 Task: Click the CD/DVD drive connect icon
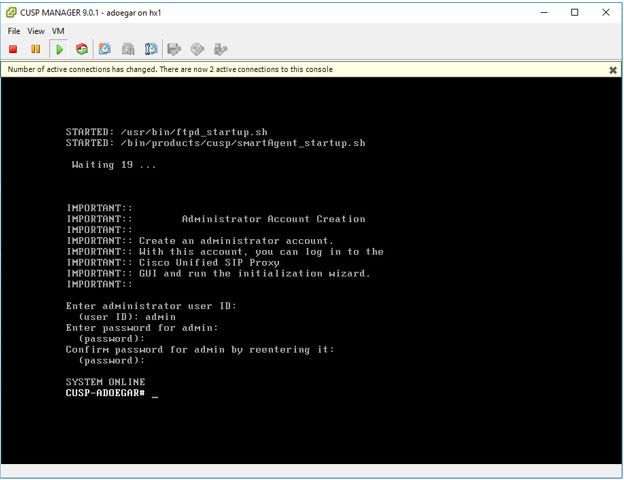(x=197, y=49)
